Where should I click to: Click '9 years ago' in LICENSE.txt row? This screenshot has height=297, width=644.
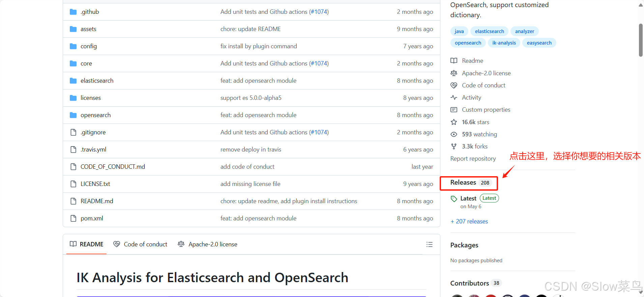[418, 184]
